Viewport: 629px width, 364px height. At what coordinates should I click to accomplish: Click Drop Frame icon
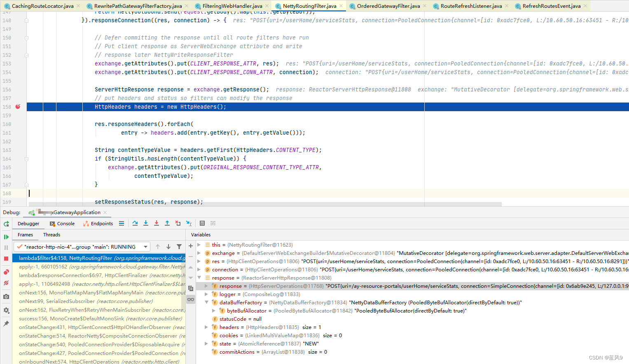click(178, 223)
